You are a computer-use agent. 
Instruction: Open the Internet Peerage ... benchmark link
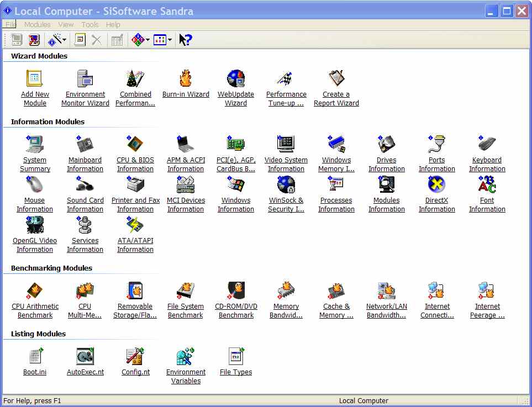(487, 311)
